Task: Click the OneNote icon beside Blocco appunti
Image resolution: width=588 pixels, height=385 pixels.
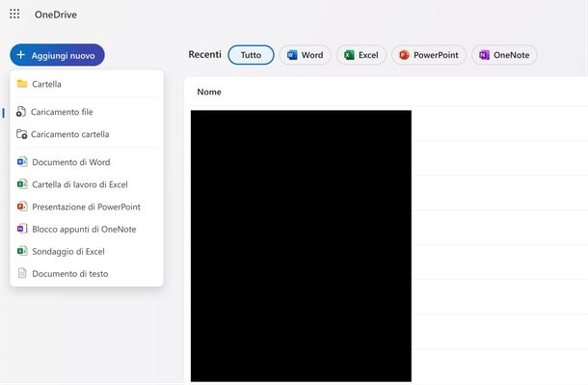Action: tap(22, 229)
